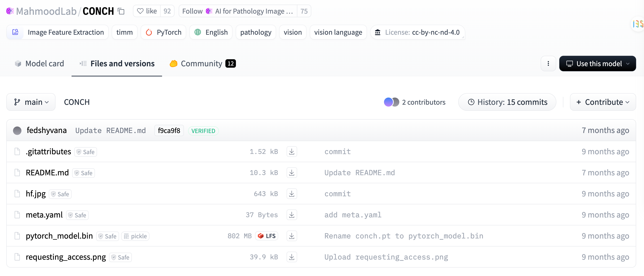Viewport: 644px width, 276px height.
Task: Click the pickle badge on pytorch_model.bin
Action: pyautogui.click(x=135, y=236)
